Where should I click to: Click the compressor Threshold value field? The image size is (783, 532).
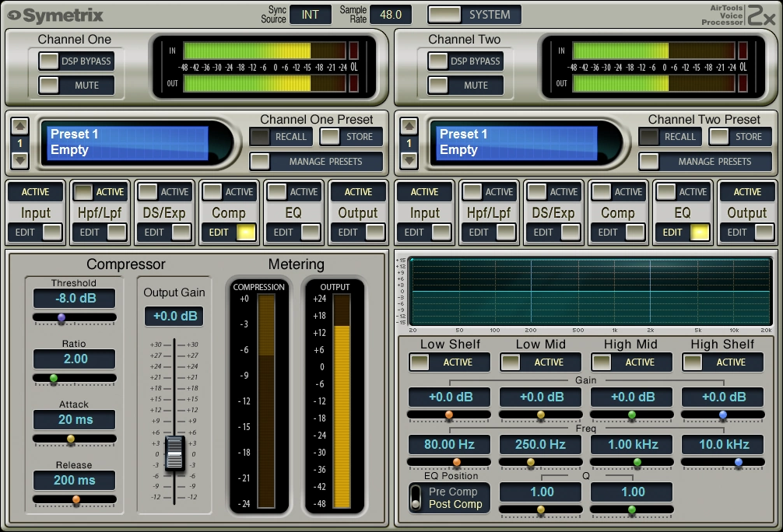(x=75, y=299)
